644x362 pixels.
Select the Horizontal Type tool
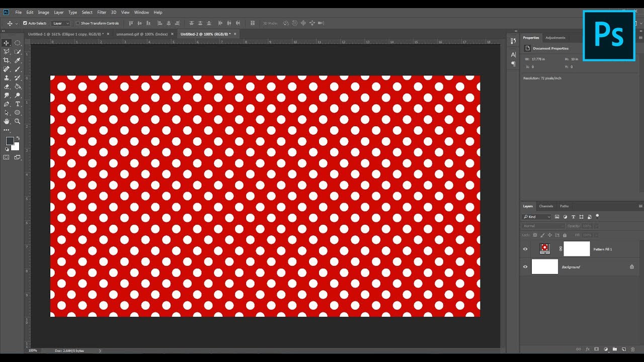point(18,104)
